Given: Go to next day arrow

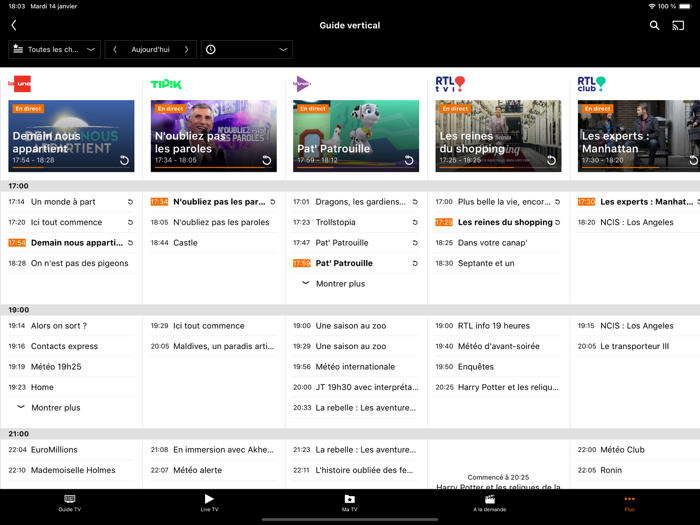Looking at the screenshot, I should [x=187, y=50].
